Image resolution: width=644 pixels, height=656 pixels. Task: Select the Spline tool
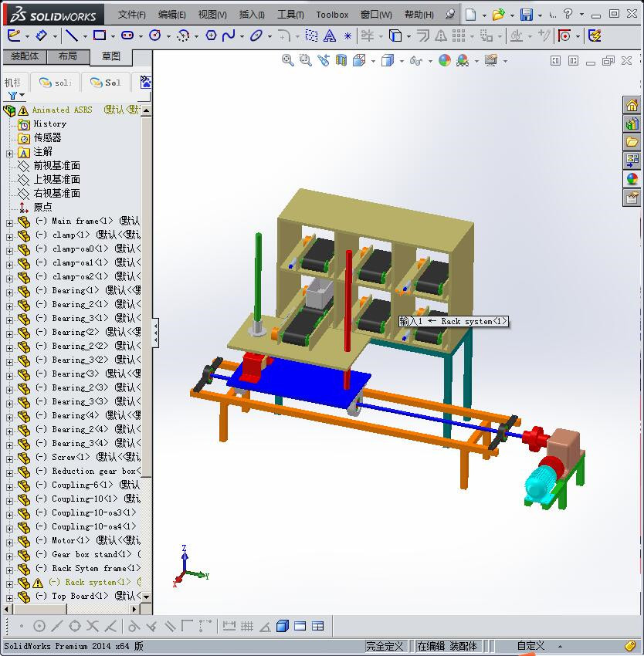(229, 36)
